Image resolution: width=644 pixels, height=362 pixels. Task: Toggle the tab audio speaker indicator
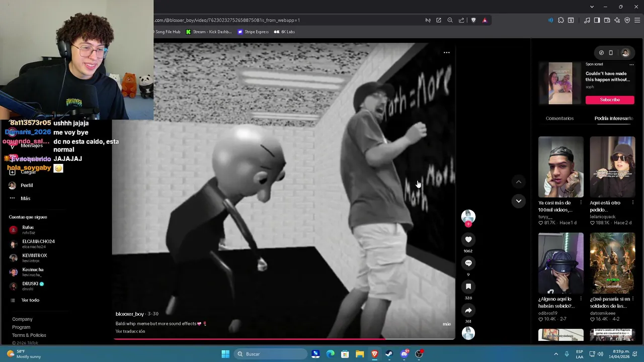click(x=550, y=20)
